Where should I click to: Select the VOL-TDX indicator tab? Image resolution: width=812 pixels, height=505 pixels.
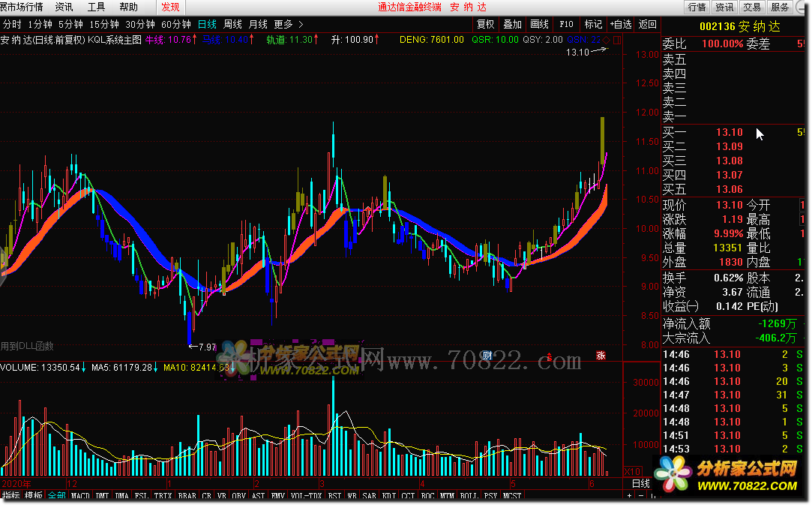306,496
